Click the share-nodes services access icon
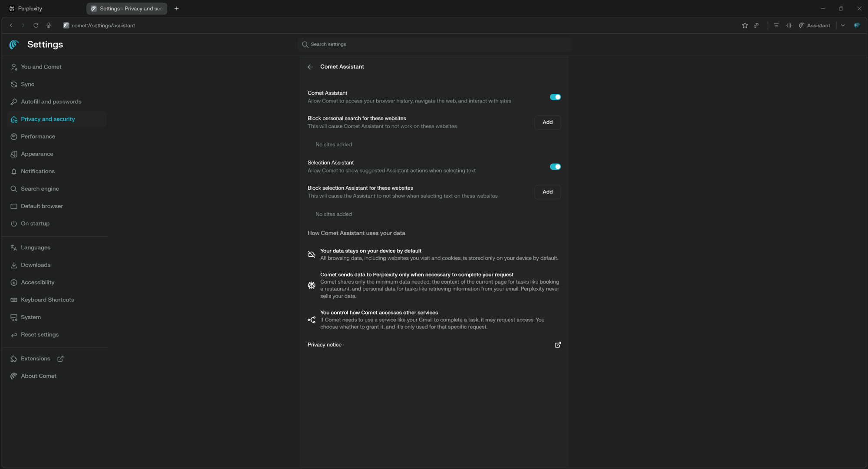Viewport: 868px width, 469px height. [311, 320]
